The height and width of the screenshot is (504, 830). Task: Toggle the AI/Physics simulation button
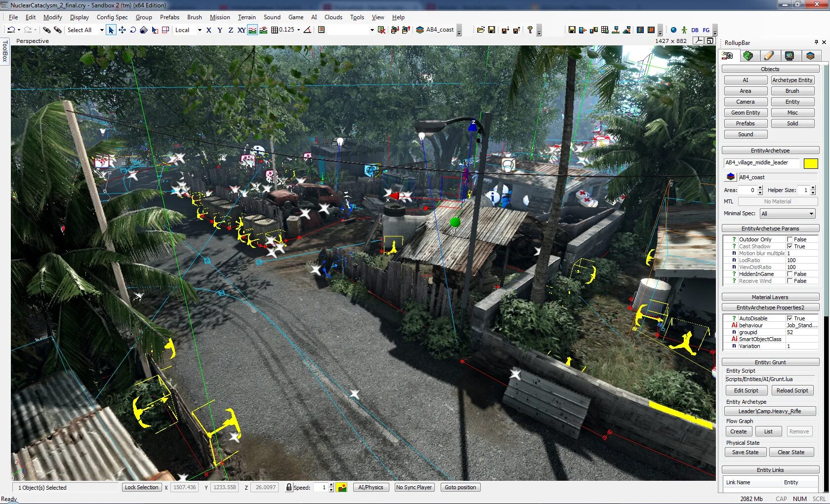tap(371, 487)
